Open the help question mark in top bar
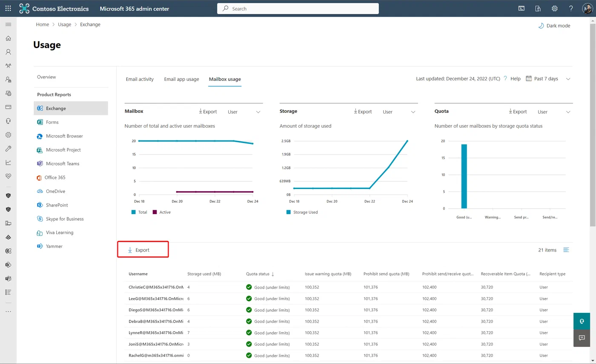 (571, 9)
